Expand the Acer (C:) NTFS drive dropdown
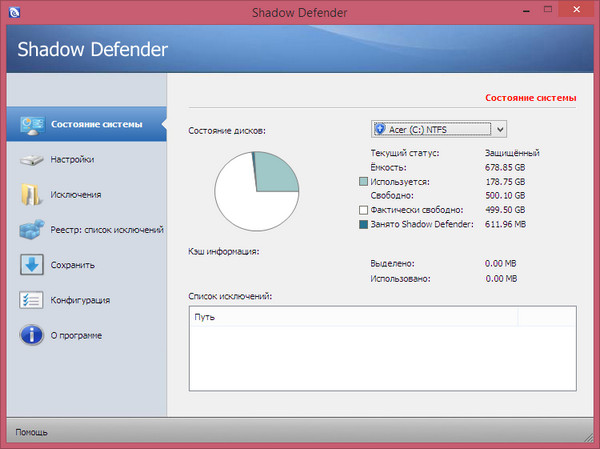The image size is (600, 449). pos(432,129)
